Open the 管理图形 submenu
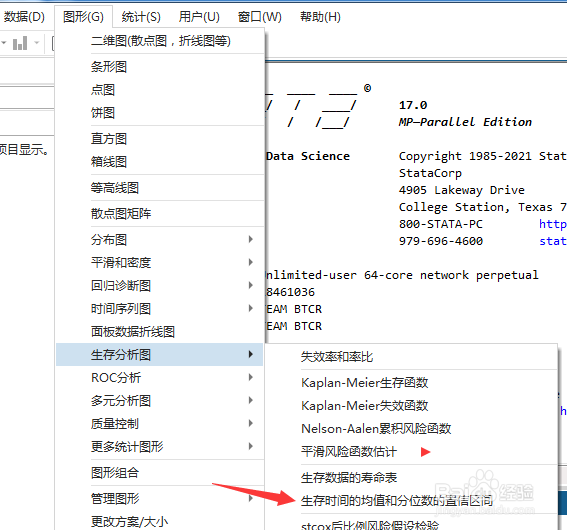 coord(161,499)
